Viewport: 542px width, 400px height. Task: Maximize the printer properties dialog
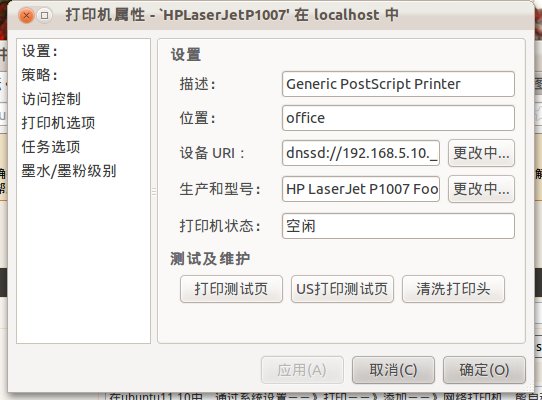(45, 16)
